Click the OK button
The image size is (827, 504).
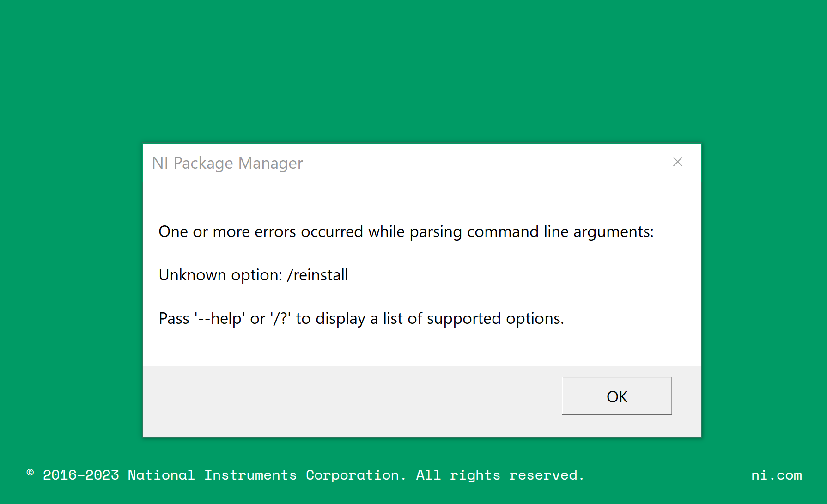(x=617, y=396)
